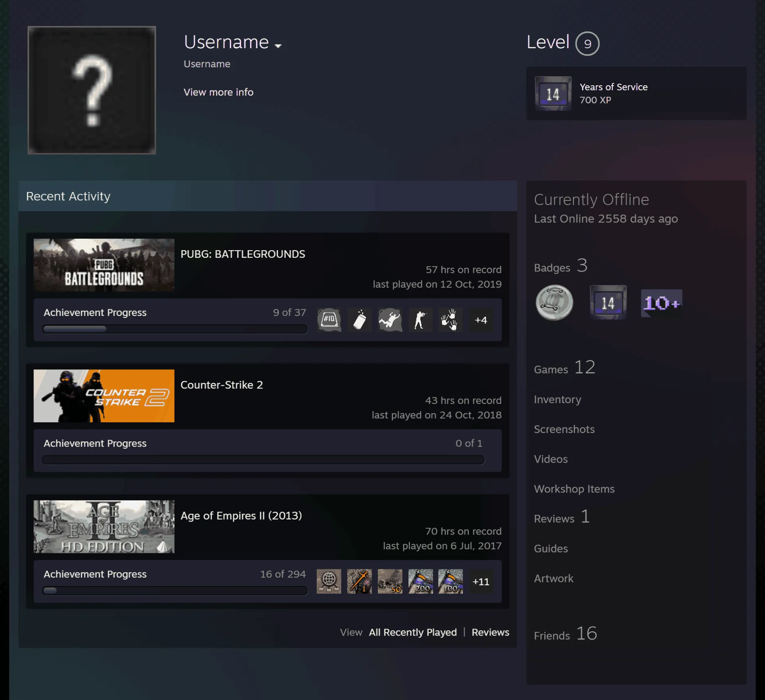Click the Age of Empires '200' achievement icon

420,581
